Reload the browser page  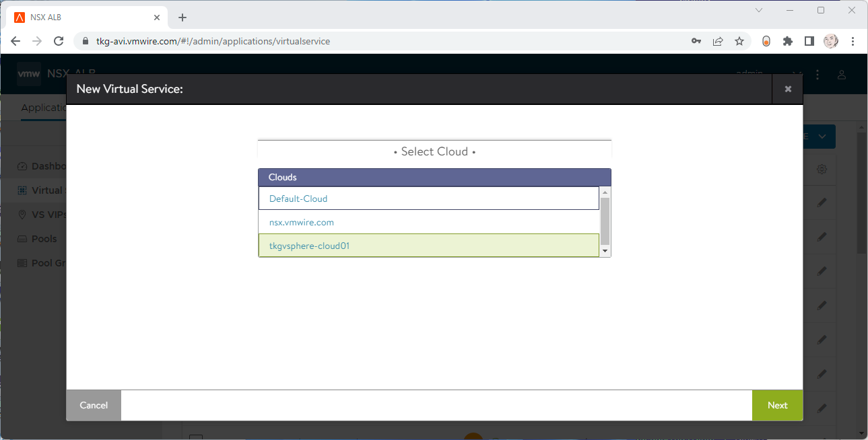point(59,41)
